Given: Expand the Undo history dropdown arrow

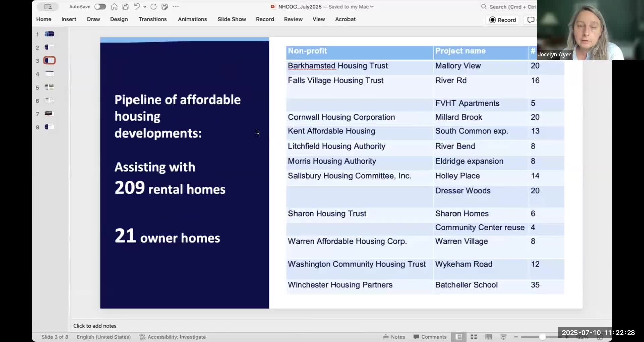Looking at the screenshot, I should pos(145,7).
